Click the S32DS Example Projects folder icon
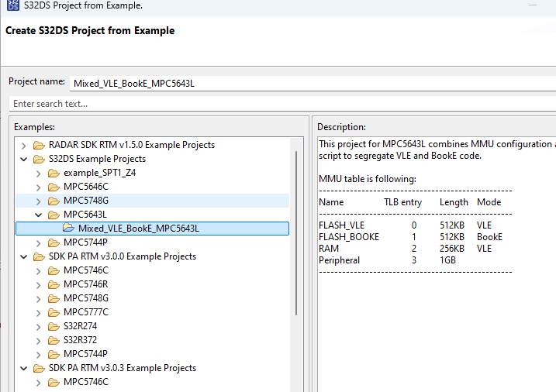The width and height of the screenshot is (556, 392). pos(39,159)
